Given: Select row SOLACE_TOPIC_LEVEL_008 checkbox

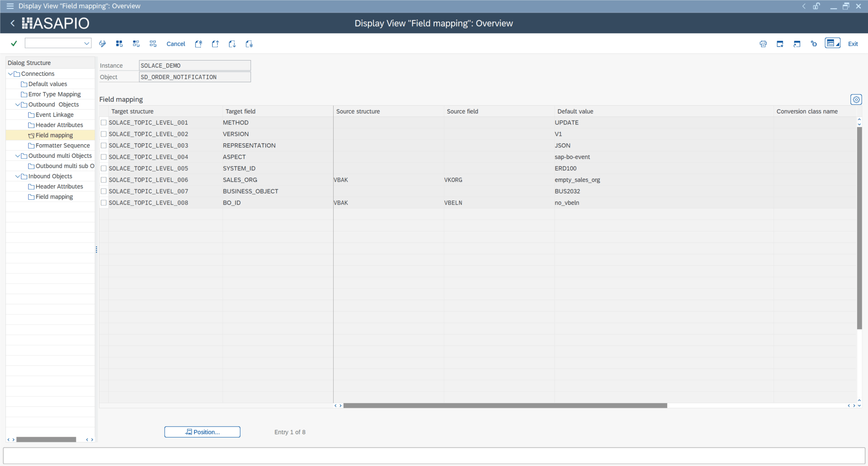Looking at the screenshot, I should [104, 203].
